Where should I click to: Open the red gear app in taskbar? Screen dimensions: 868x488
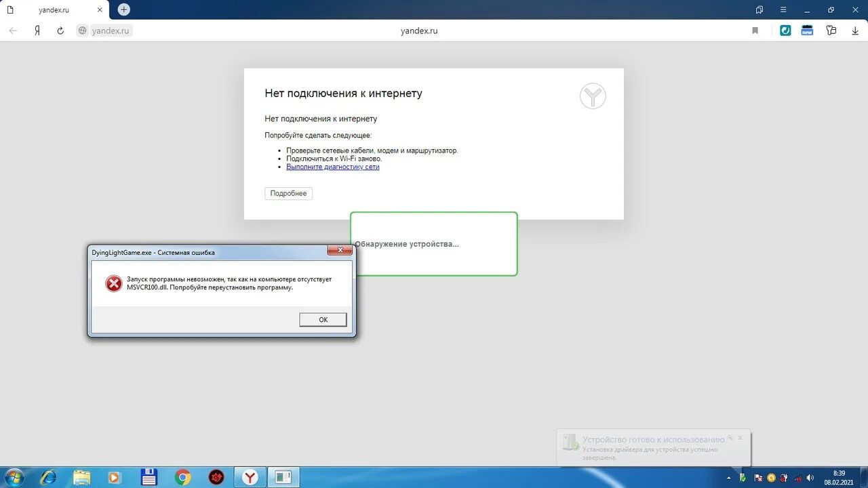(x=216, y=477)
